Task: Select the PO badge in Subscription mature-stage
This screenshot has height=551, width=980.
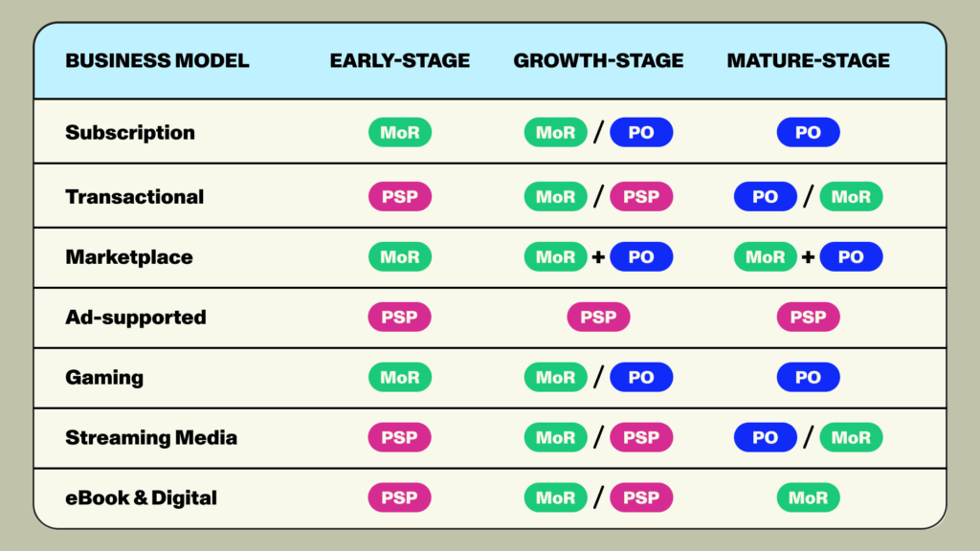Action: point(808,132)
